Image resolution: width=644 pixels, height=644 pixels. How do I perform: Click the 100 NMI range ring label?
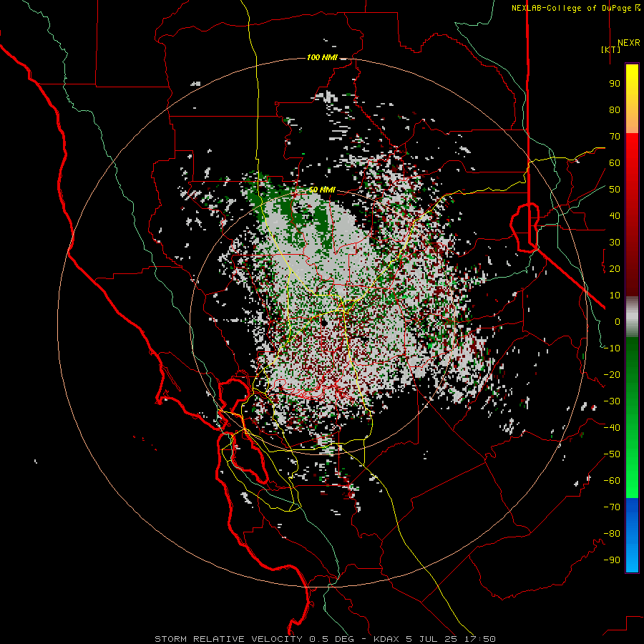[322, 57]
